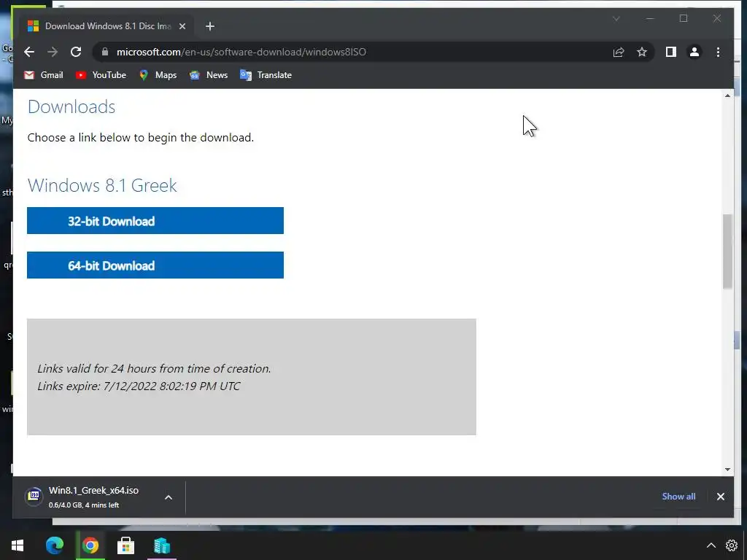Open Microsoft Store from the taskbar

click(x=125, y=545)
